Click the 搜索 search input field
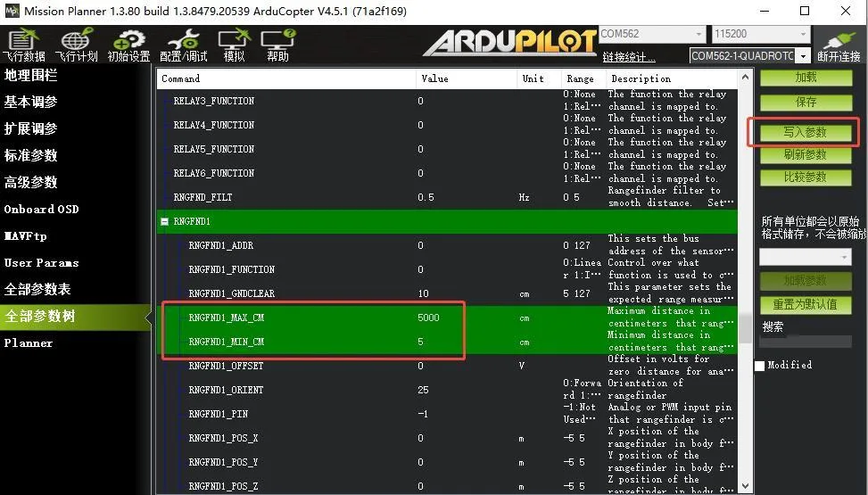Viewport: 868px width, 495px height. [806, 342]
